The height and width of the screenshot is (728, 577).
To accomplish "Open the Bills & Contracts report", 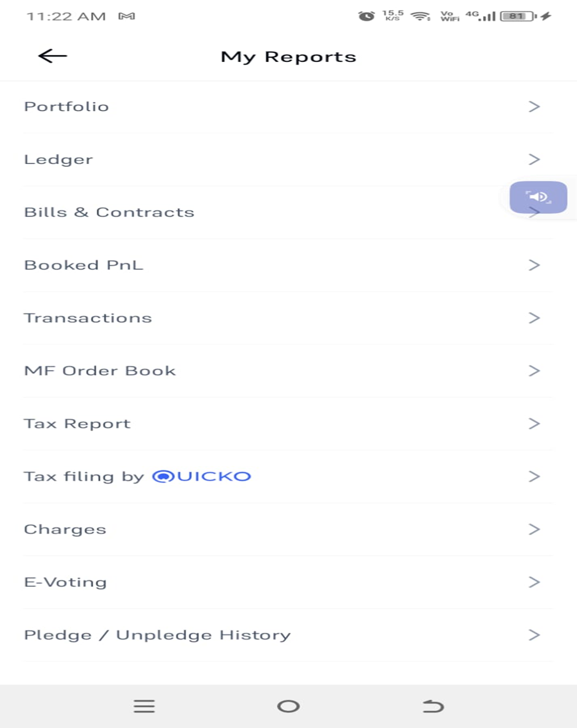I will tap(288, 212).
